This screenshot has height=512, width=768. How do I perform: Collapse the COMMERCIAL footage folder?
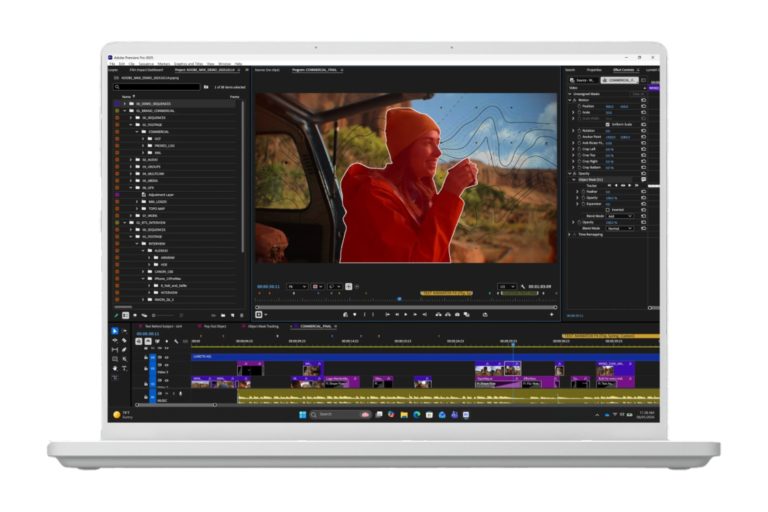137,132
